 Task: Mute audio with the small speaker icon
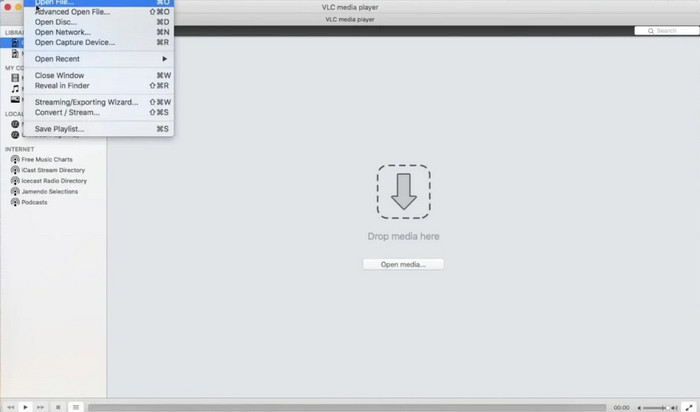(x=639, y=408)
